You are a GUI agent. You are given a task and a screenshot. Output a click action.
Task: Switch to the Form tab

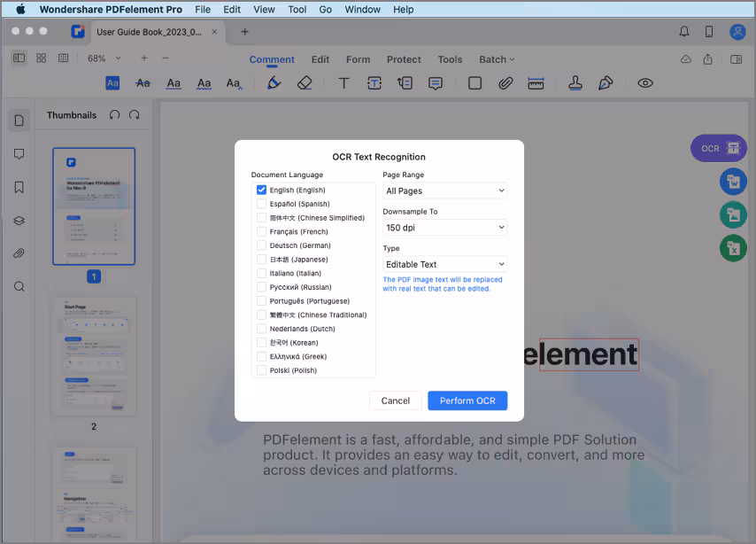[x=358, y=59]
